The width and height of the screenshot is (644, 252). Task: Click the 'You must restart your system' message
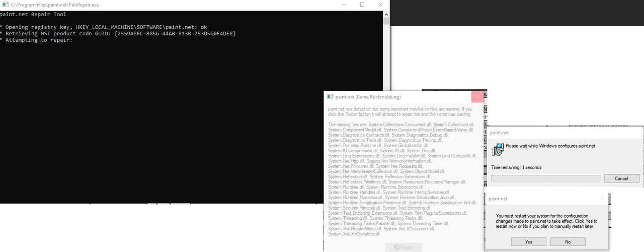546,221
